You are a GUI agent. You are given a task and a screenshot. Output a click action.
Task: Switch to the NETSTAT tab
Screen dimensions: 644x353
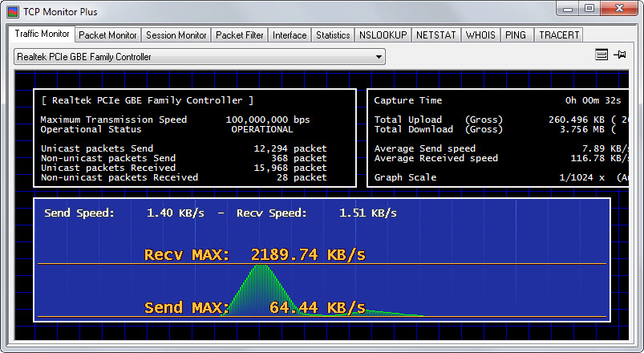(435, 35)
